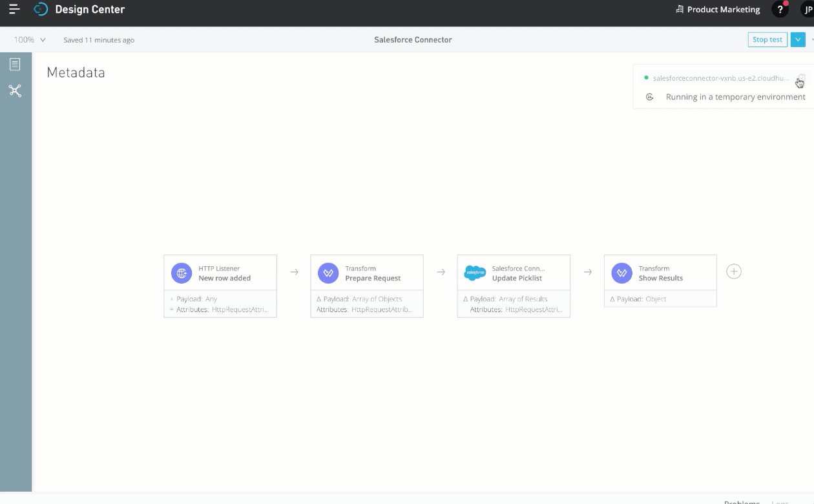Open the hamburger navigation menu
Viewport: 814px width, 504px height.
click(x=14, y=9)
